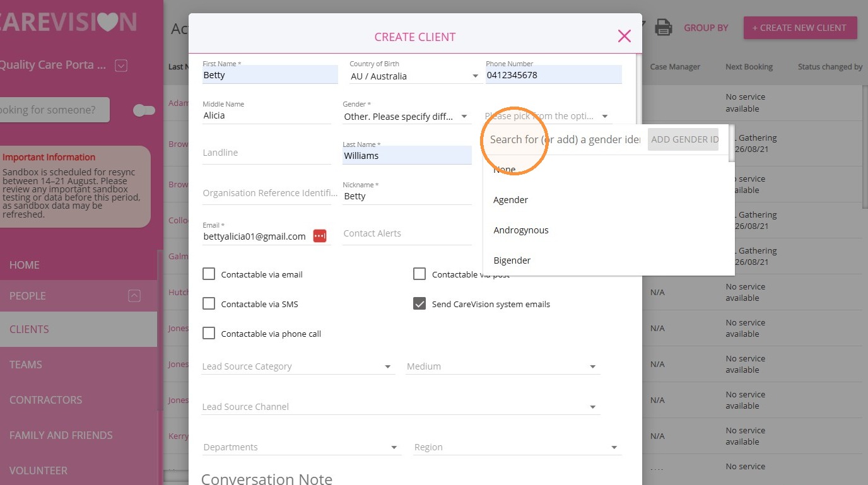Click the Conversation Note heading

click(x=267, y=478)
